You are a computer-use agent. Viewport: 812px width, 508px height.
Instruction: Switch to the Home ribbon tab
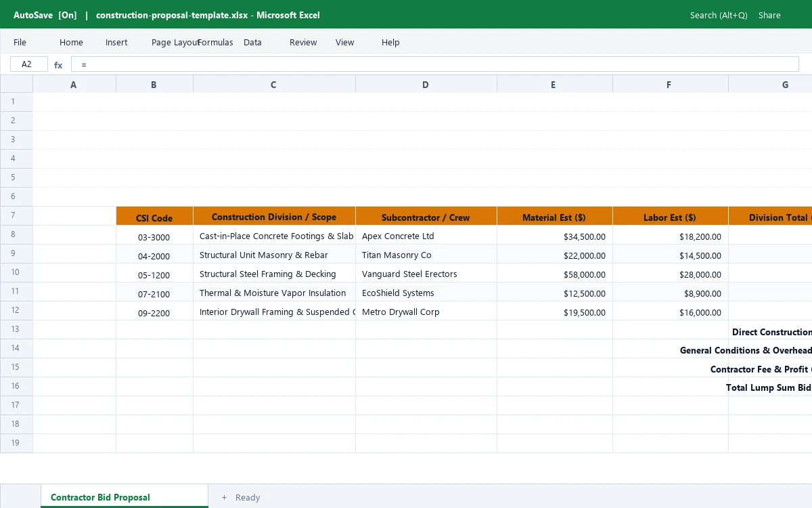tap(71, 42)
